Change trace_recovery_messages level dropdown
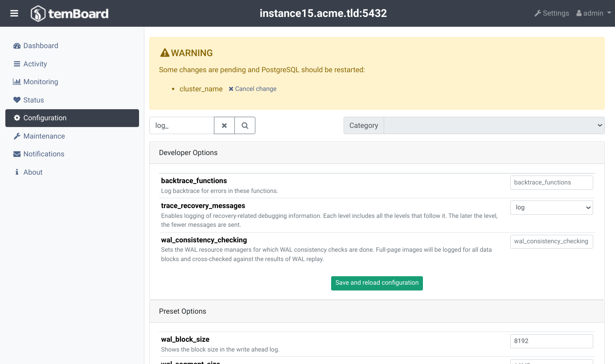 [552, 208]
